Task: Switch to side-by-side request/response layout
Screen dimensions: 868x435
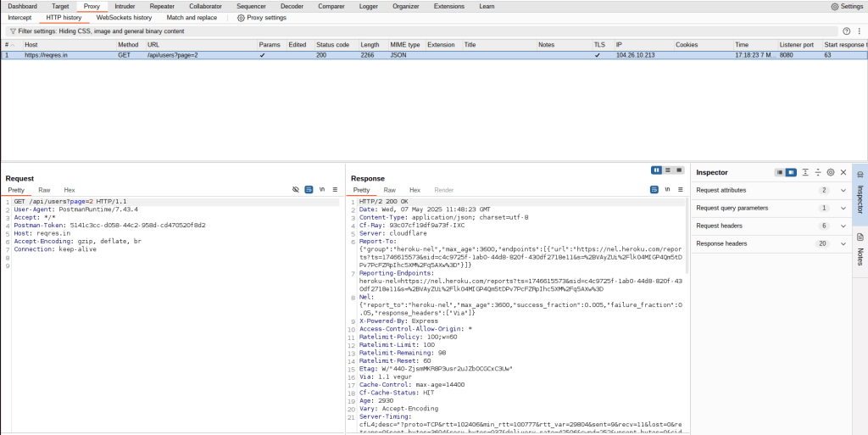Action: coord(656,170)
